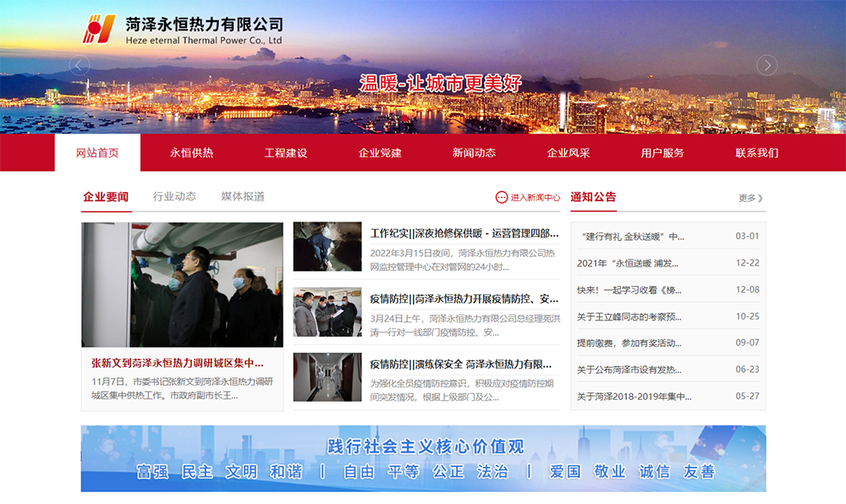Open the 联系我们 page
The height and width of the screenshot is (504, 846).
click(756, 153)
